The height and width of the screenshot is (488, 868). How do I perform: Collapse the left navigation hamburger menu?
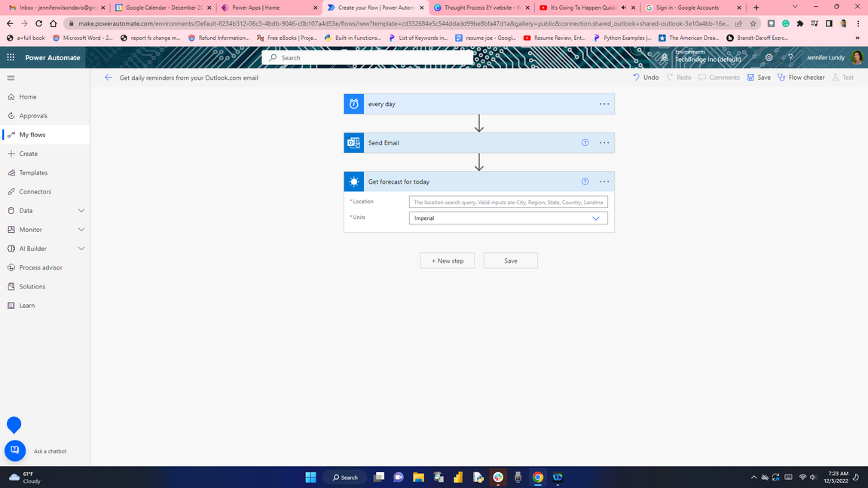tap(11, 78)
